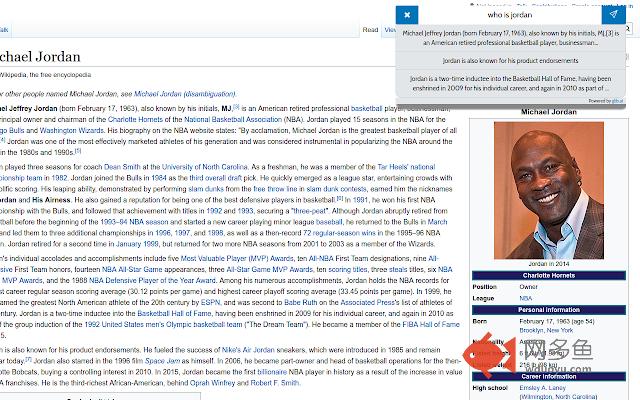Open the Basketball Hall of Fame link
This screenshot has height=400, width=640.
pos(174,313)
